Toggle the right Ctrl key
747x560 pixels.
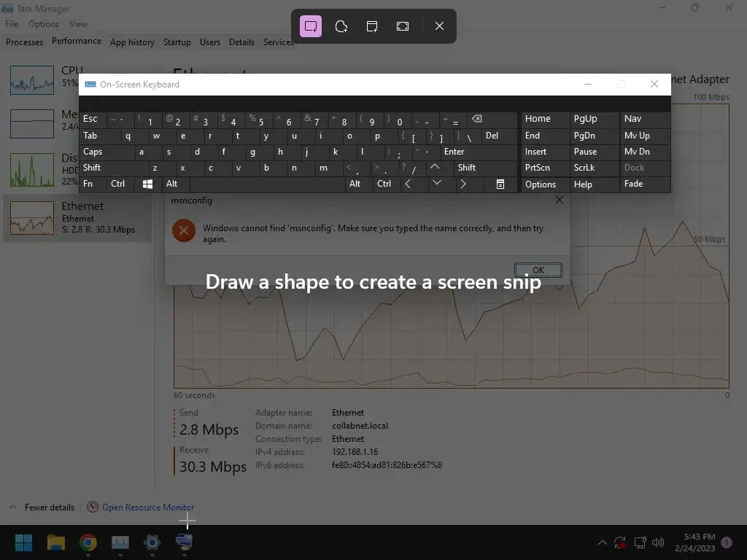387,184
